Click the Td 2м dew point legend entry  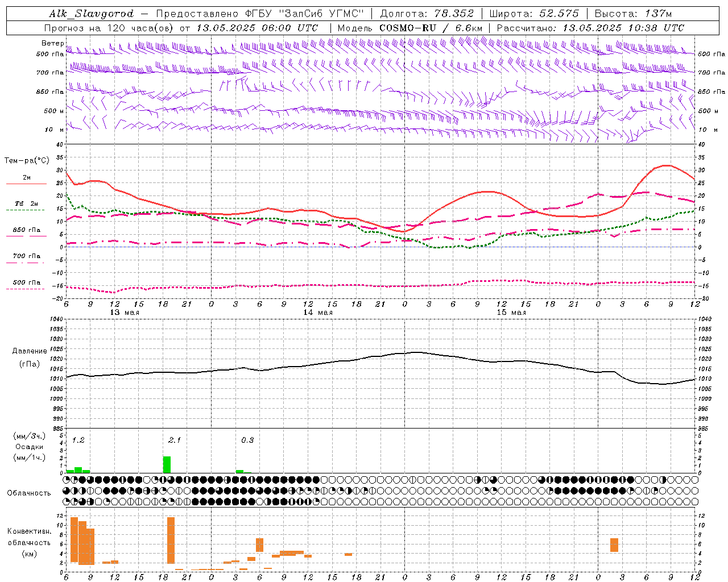pyautogui.click(x=26, y=203)
